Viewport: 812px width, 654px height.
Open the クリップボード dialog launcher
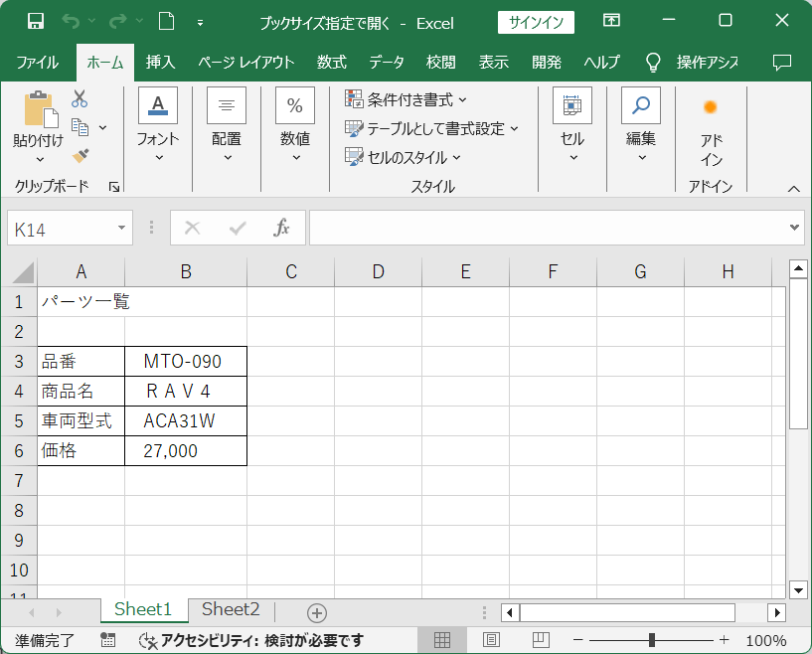[x=114, y=187]
